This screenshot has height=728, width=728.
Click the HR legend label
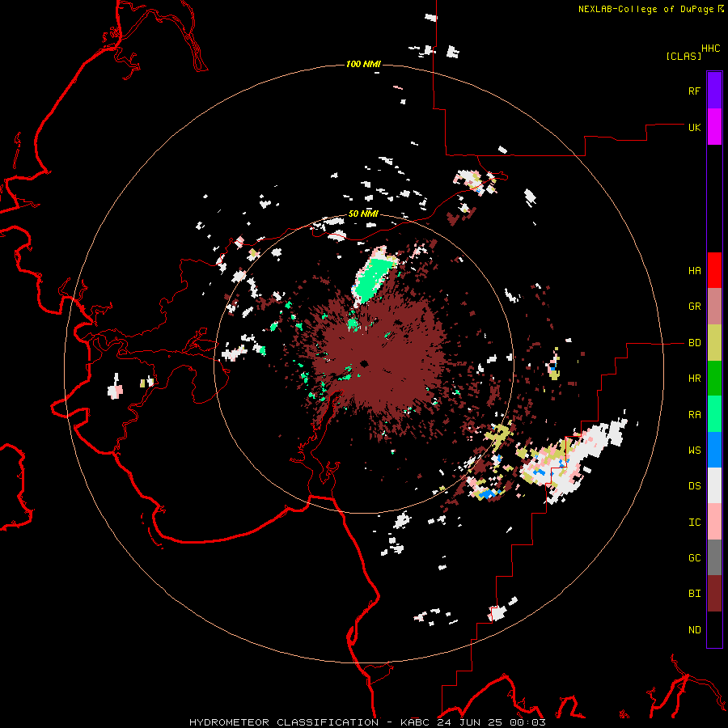click(694, 379)
